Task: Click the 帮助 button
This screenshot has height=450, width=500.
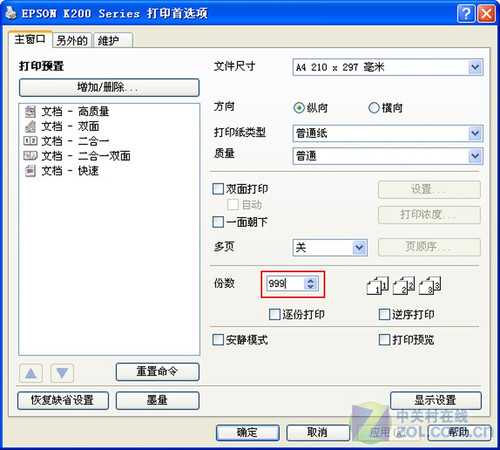Action: tap(459, 433)
